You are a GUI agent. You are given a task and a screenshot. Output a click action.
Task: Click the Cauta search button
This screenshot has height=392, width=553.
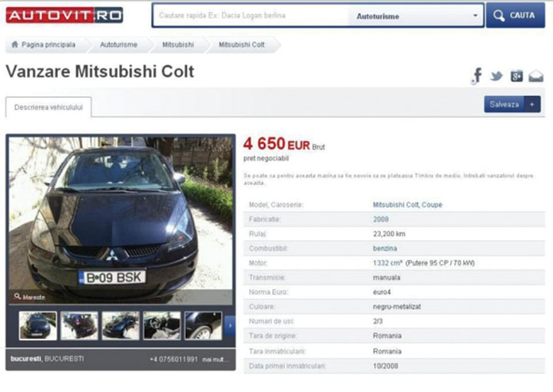515,15
